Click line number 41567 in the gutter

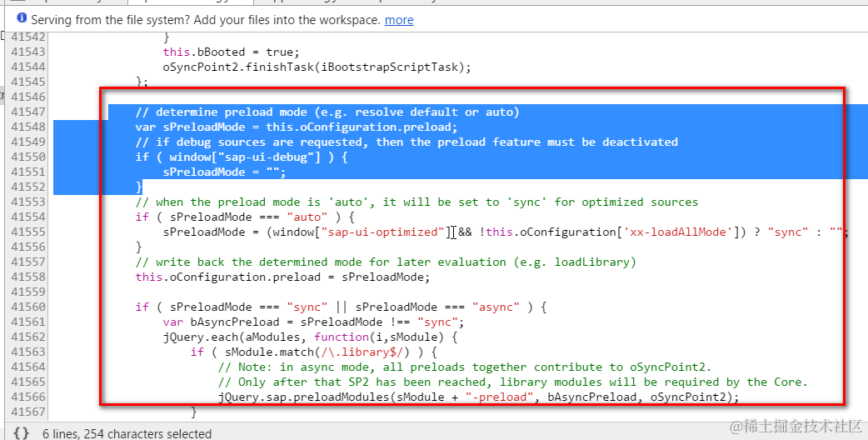[28, 412]
